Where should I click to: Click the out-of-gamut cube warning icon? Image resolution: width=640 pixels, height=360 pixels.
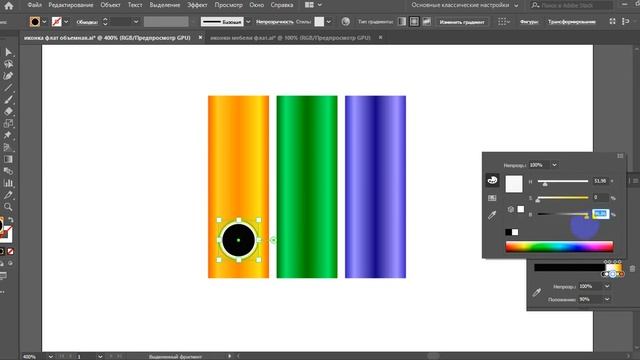pos(510,209)
